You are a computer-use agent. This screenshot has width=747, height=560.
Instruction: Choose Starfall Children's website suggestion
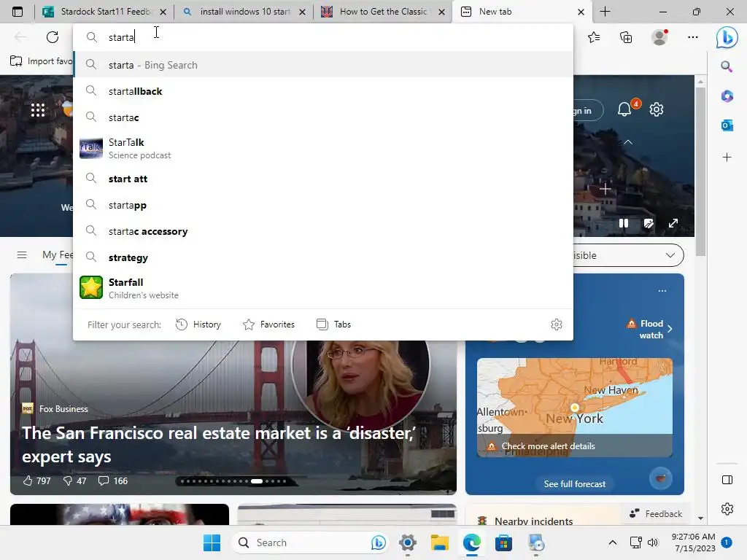click(323, 288)
